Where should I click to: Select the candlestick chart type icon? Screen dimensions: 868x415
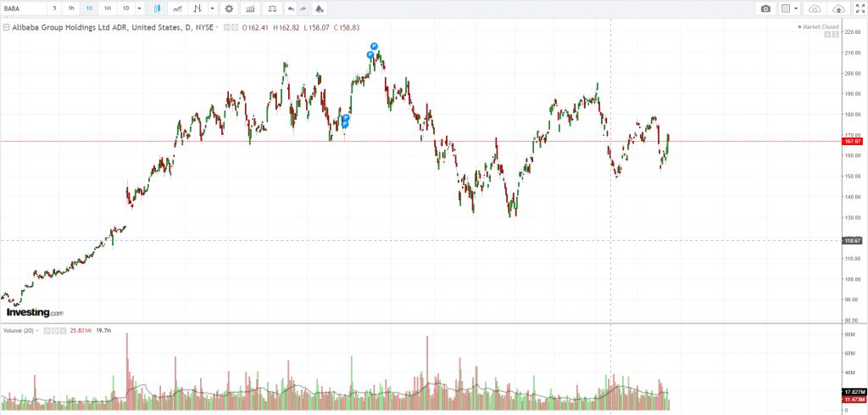coord(159,8)
